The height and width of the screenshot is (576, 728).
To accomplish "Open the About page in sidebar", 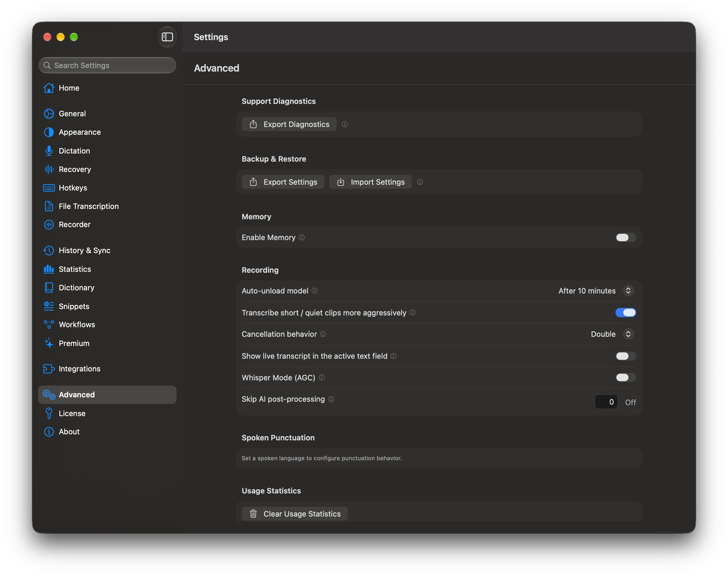I will pos(107,432).
